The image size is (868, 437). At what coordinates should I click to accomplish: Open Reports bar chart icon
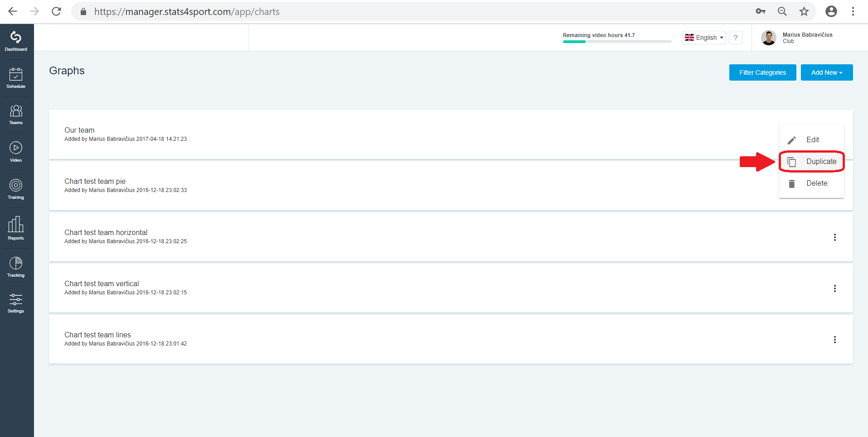point(16,228)
